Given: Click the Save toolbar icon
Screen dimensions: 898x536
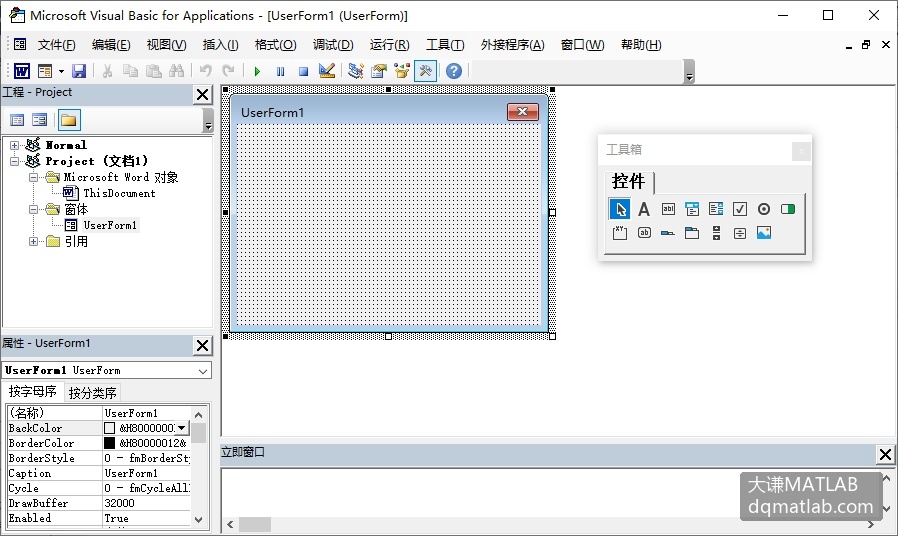Looking at the screenshot, I should pos(79,71).
